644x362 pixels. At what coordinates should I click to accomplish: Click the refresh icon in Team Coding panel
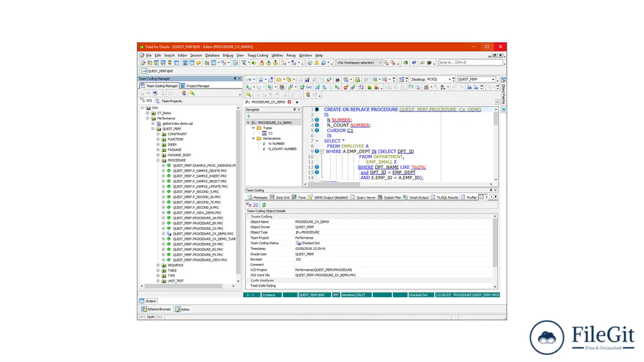point(264,205)
